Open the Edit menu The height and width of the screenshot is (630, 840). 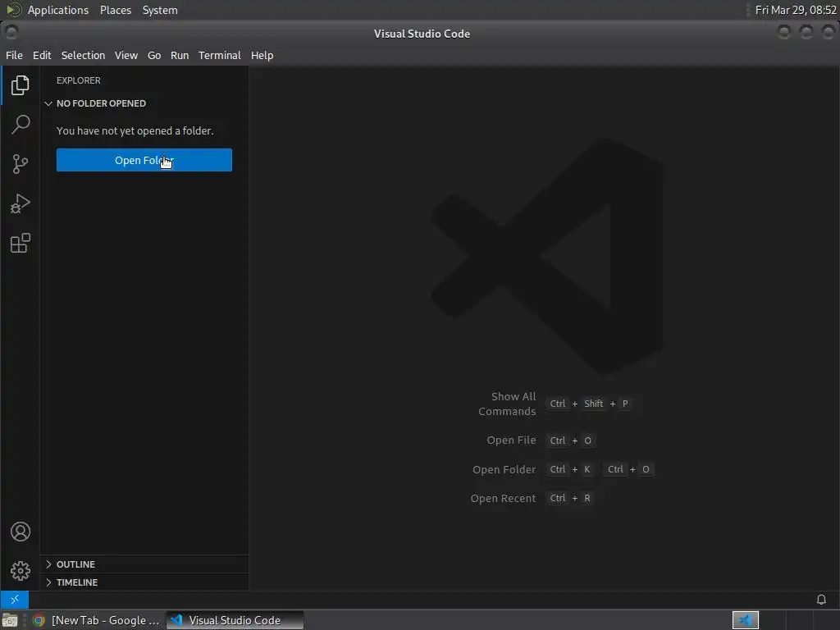(42, 55)
